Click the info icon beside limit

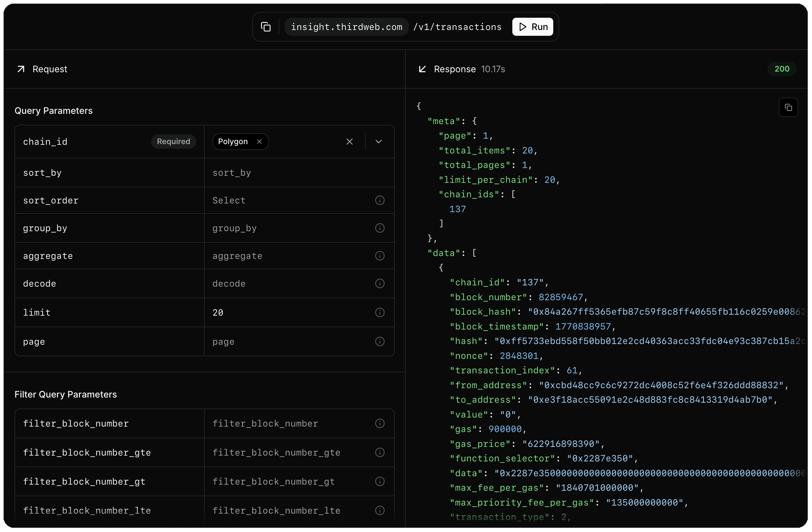click(x=380, y=312)
